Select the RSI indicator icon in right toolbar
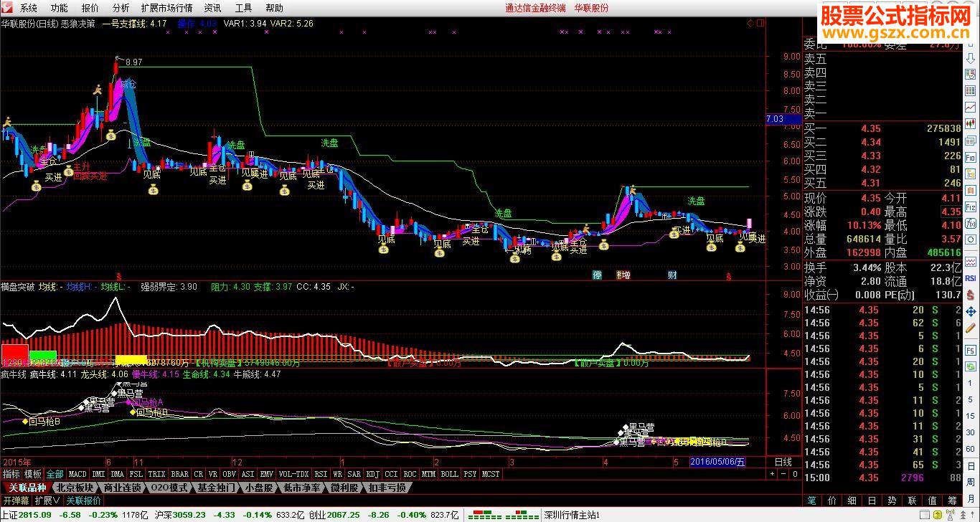This screenshot has height=522, width=980. tap(969, 277)
